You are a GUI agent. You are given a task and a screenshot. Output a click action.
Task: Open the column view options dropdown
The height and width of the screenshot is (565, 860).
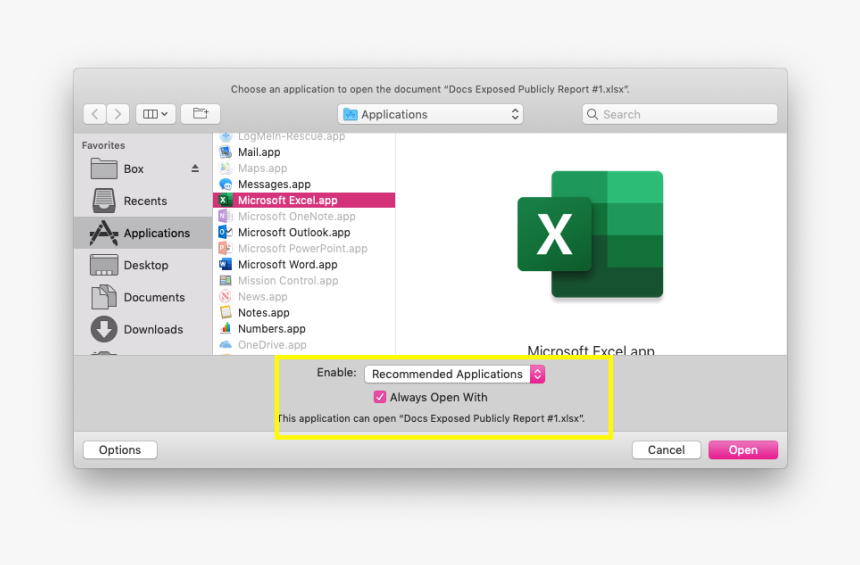155,114
